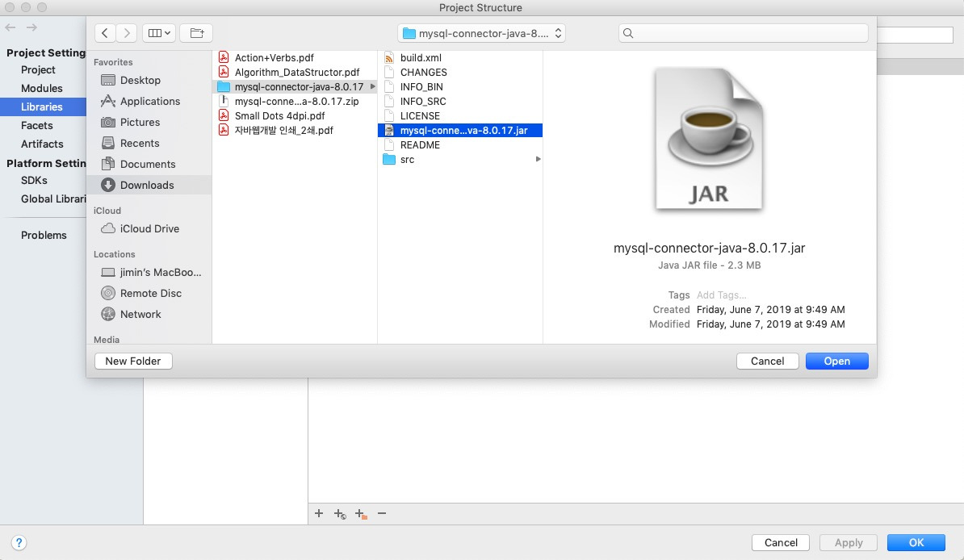The width and height of the screenshot is (964, 560).
Task: Select the 자바웹개발 인쇄_2쇄.pdf file
Action: [x=295, y=131]
